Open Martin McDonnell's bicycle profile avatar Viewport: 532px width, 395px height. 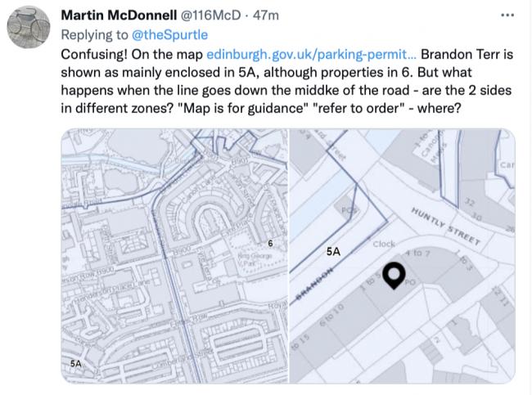click(x=29, y=27)
